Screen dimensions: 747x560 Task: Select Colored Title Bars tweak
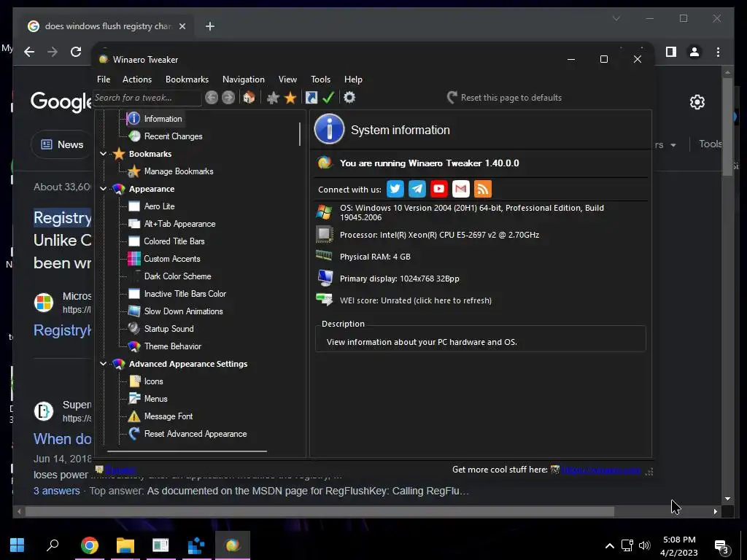click(174, 241)
